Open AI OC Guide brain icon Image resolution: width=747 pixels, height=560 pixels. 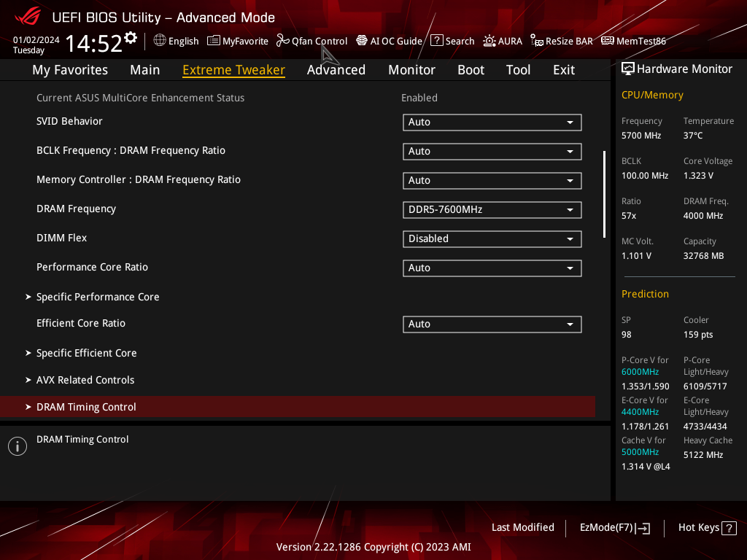(x=362, y=41)
